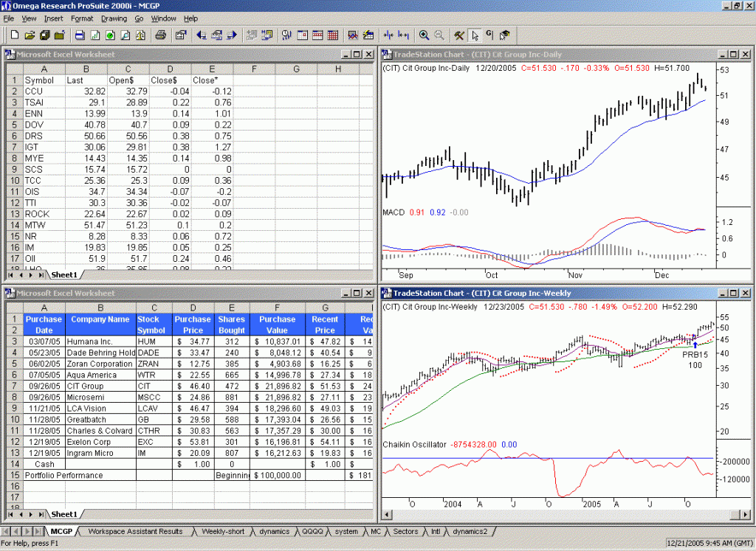Click the blue window toolbar icon
The height and width of the screenshot is (551, 756).
80,35
